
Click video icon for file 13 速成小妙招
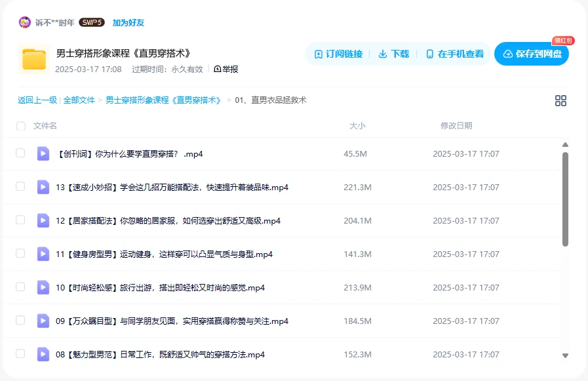[43, 187]
